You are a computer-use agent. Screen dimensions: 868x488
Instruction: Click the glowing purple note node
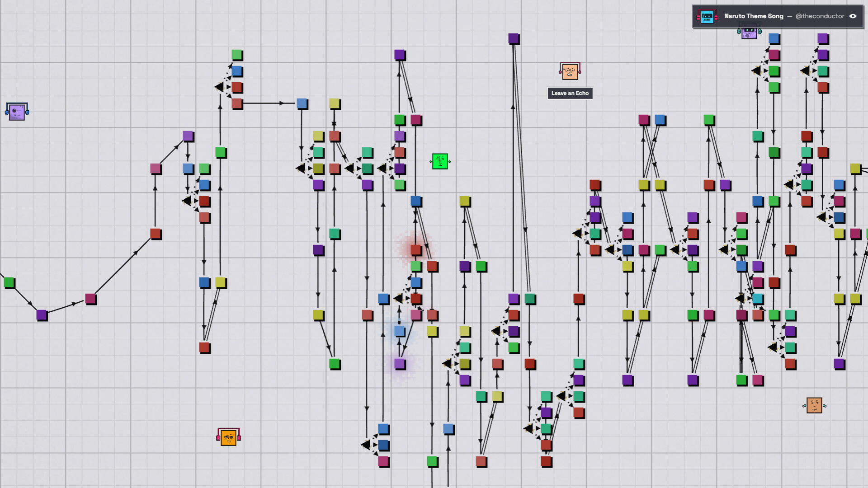point(400,364)
